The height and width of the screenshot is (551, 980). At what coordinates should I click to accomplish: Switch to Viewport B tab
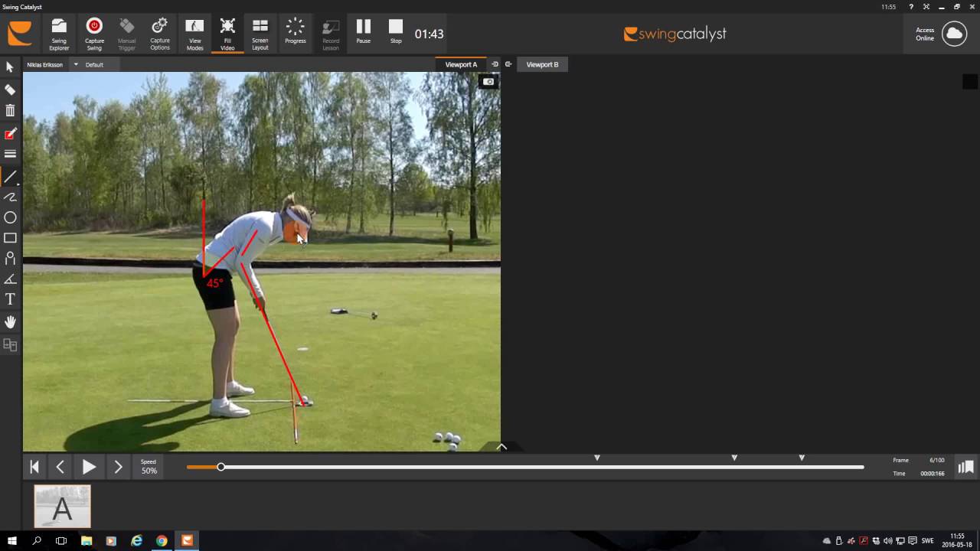542,65
